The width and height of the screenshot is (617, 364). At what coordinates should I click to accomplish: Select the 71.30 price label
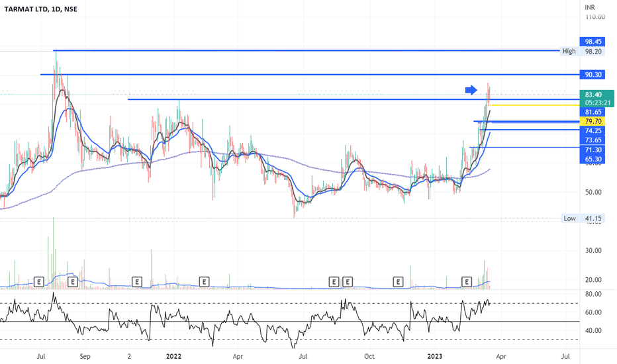click(x=593, y=150)
